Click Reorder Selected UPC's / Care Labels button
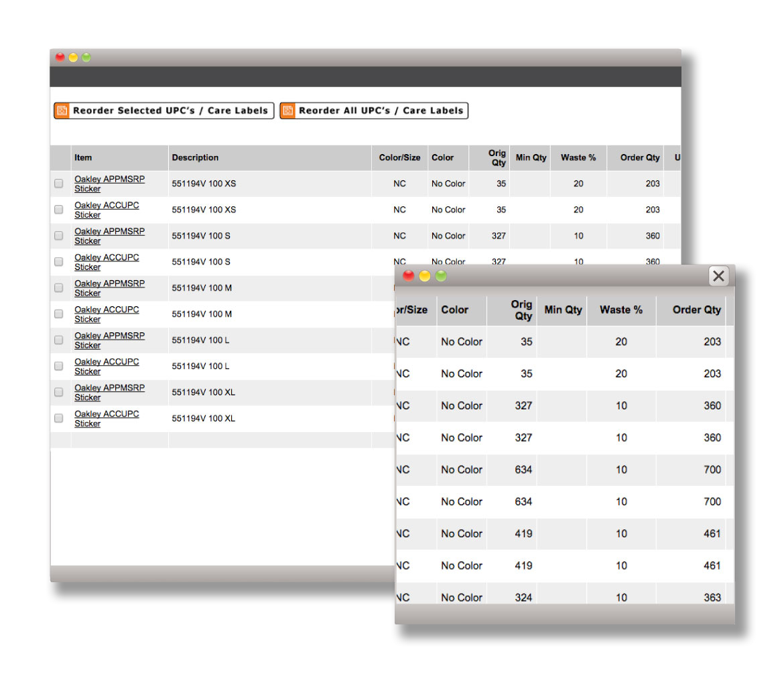Viewport: 784px width, 678px height. click(164, 111)
